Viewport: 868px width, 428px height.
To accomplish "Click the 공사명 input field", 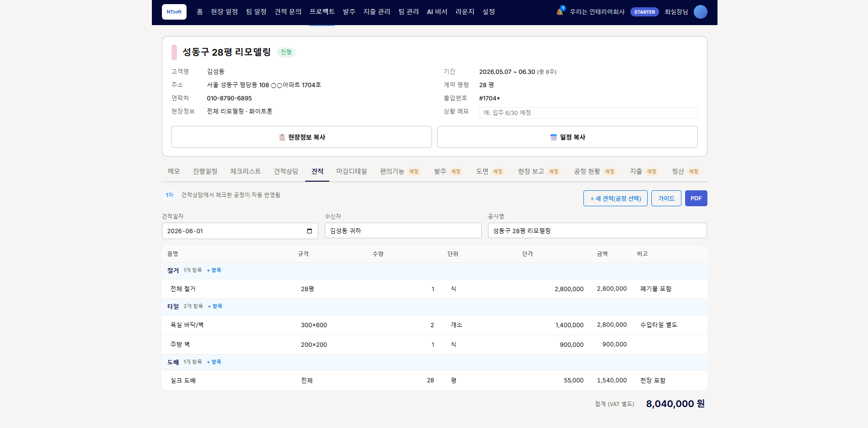I will coord(597,230).
